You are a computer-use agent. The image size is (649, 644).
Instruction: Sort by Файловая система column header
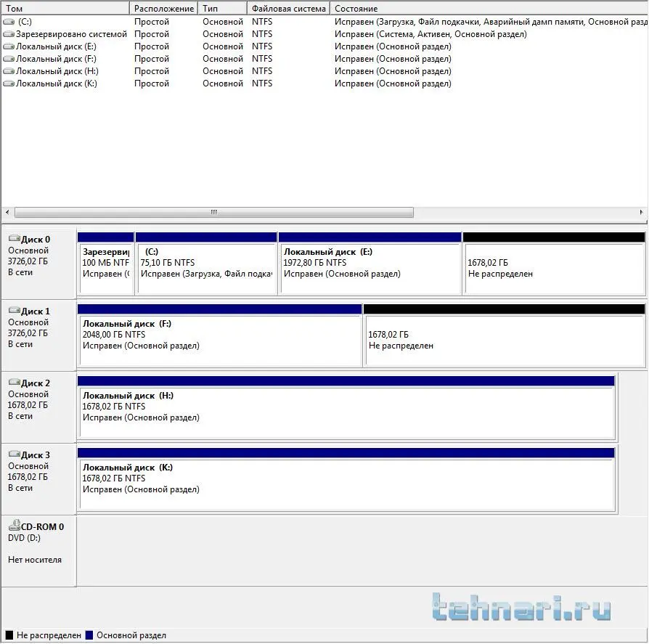288,8
